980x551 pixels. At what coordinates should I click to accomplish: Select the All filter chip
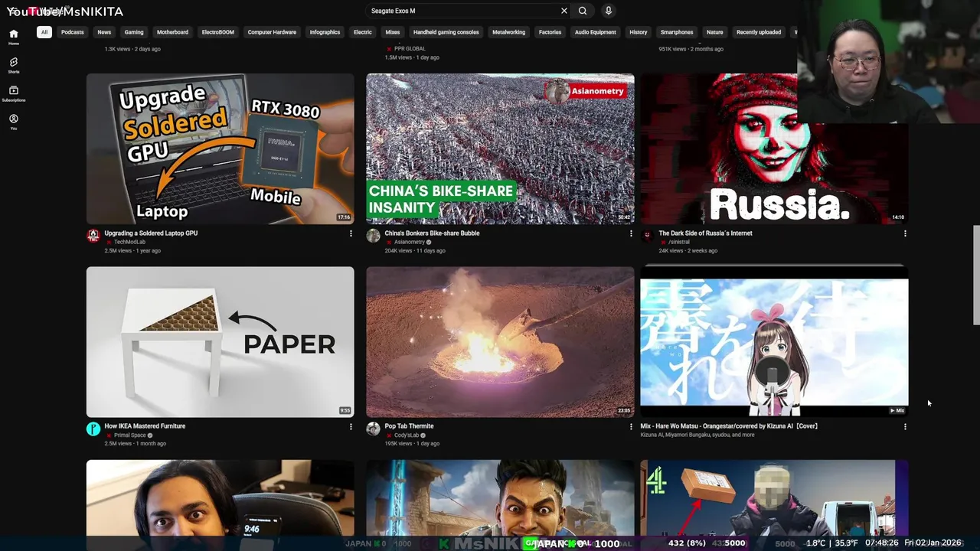[x=44, y=32]
